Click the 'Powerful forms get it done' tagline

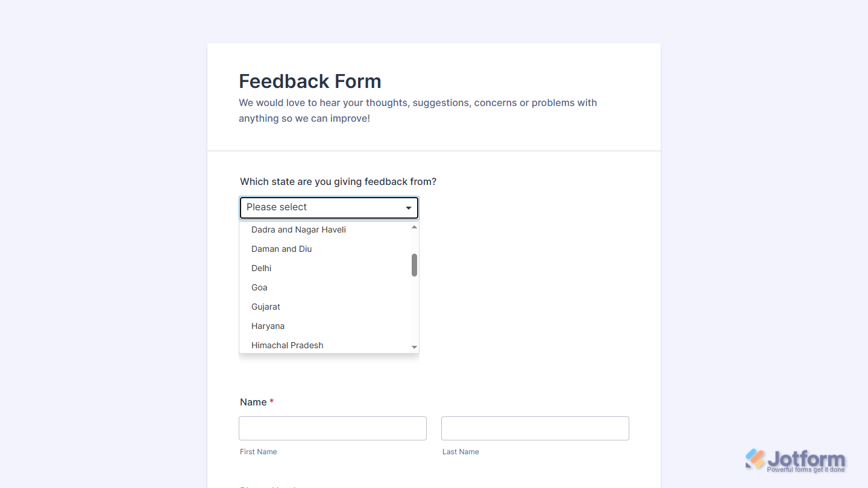click(806, 468)
